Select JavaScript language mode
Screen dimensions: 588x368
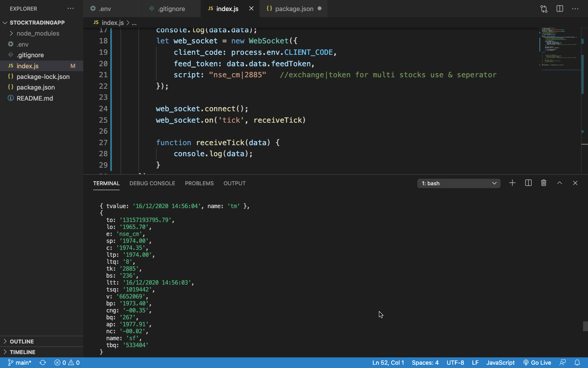(x=500, y=363)
